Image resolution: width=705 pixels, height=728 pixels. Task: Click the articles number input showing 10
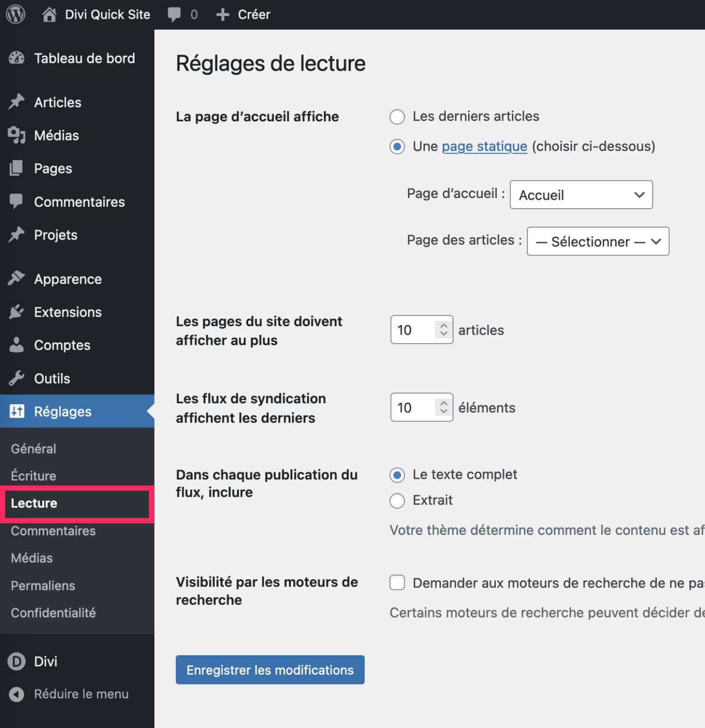click(422, 329)
